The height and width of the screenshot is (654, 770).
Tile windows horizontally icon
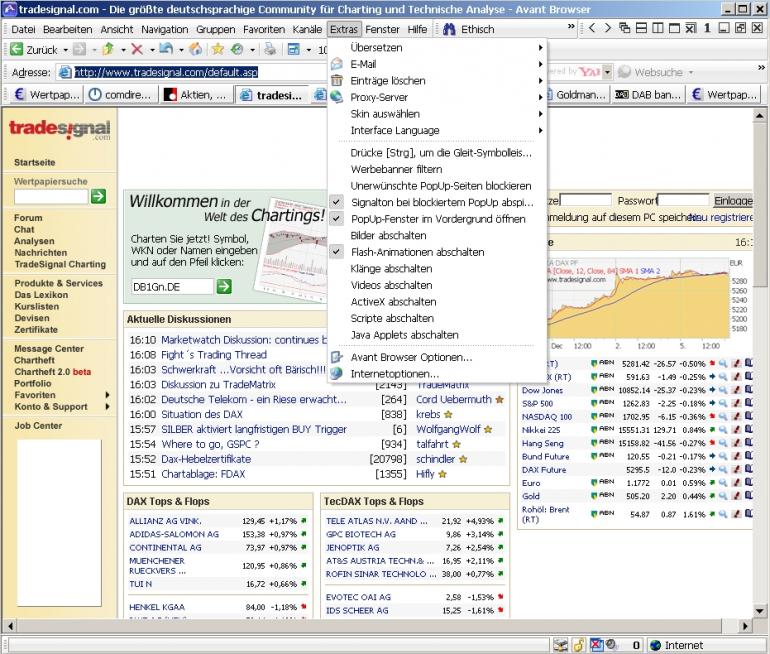tap(641, 28)
